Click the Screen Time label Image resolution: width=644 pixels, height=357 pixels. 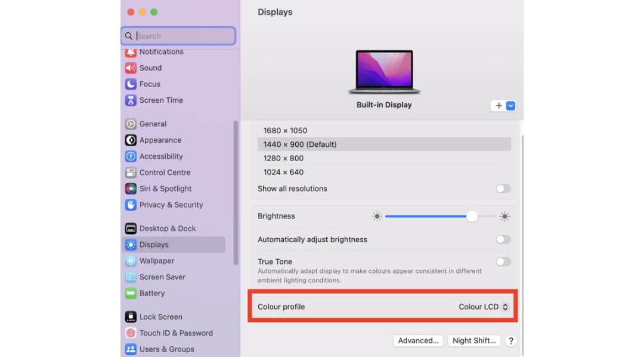161,100
